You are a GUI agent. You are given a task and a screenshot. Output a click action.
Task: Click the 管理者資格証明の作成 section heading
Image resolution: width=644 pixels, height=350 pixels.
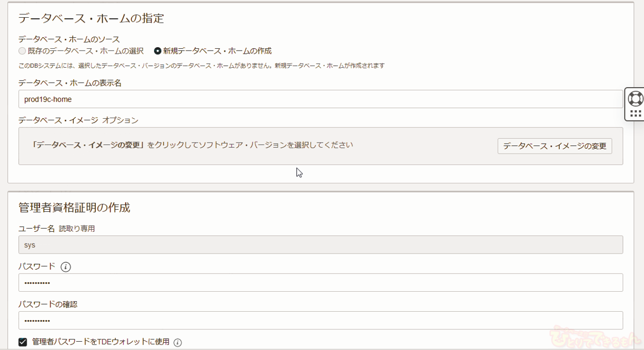point(74,208)
